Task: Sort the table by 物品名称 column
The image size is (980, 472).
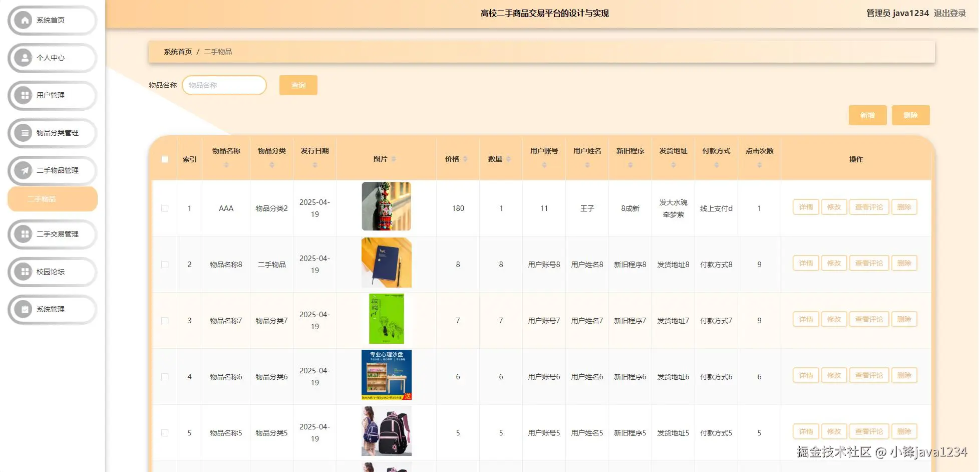Action: [226, 165]
